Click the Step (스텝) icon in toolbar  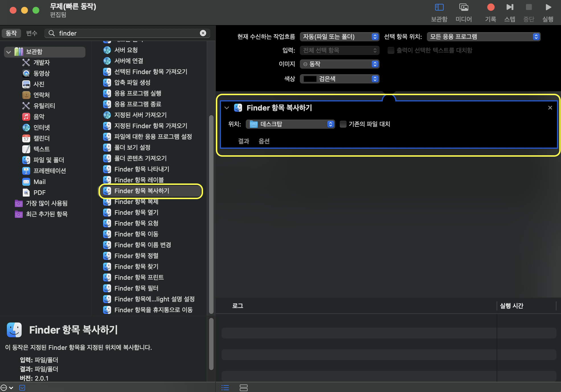click(x=510, y=7)
